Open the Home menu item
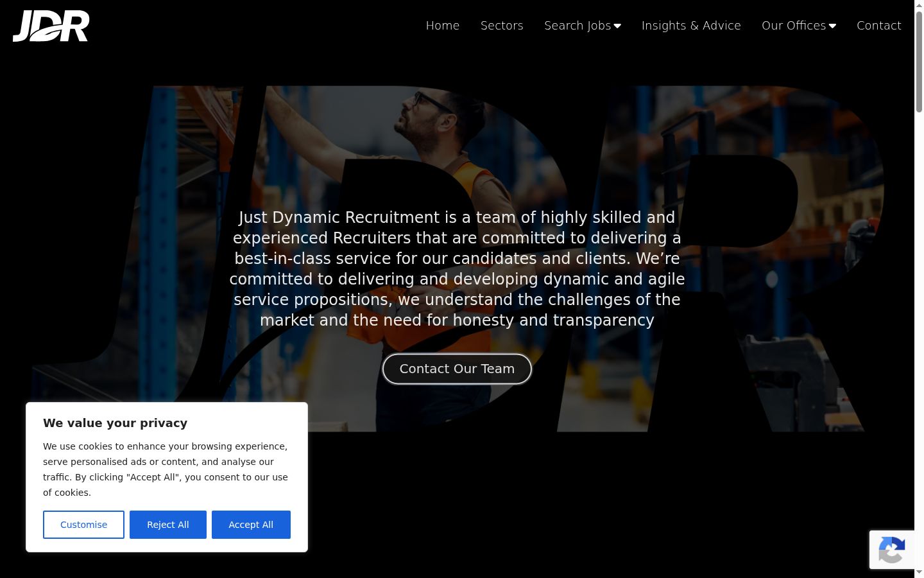 pyautogui.click(x=443, y=26)
